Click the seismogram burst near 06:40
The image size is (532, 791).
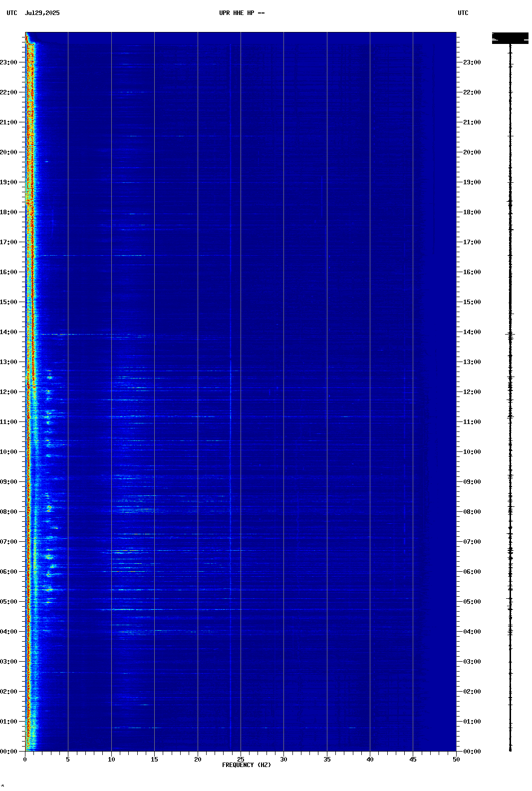[x=510, y=552]
